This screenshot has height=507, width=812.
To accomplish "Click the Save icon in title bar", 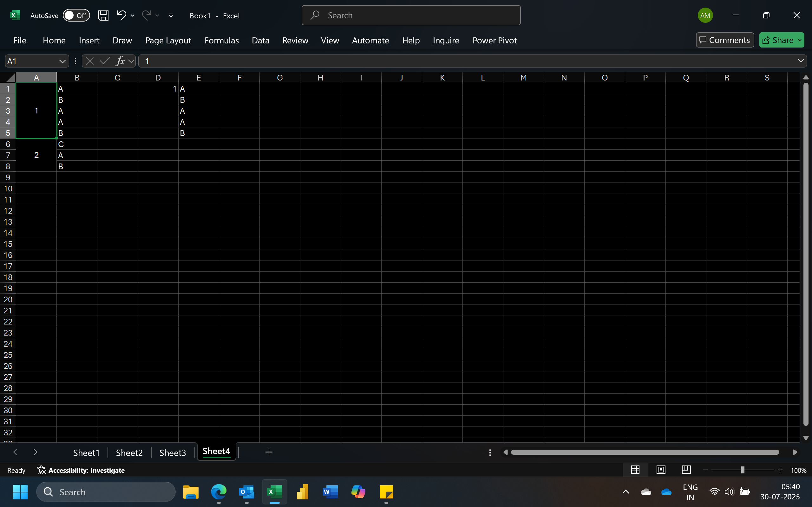I will [x=103, y=16].
